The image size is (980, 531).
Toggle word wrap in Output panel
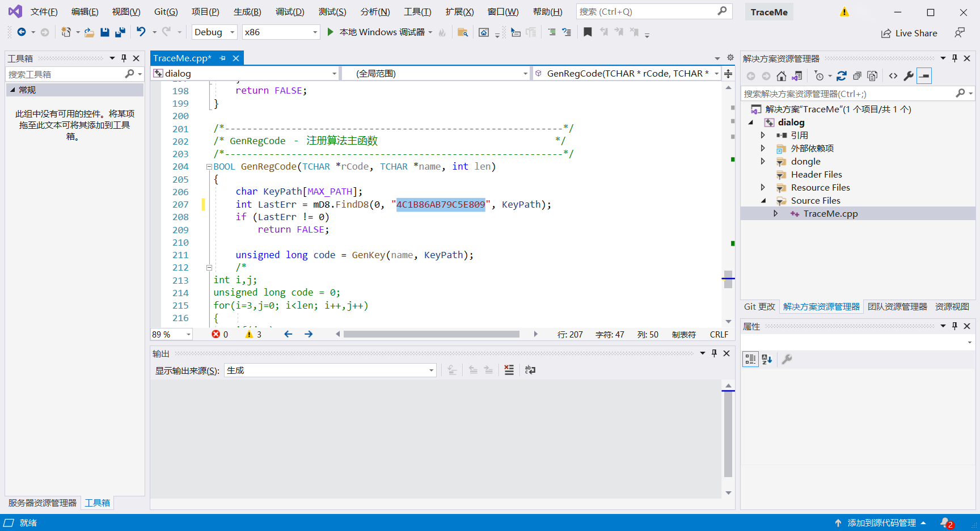530,370
